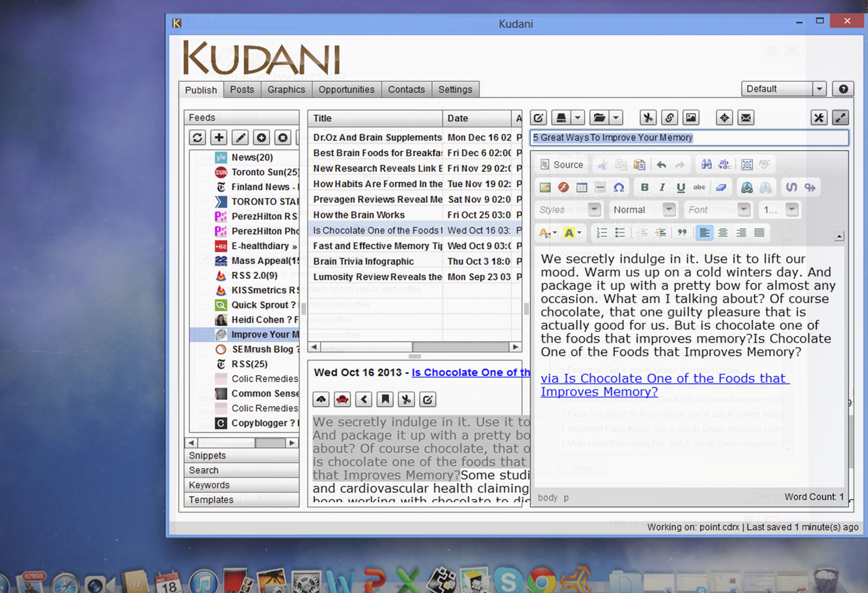
Task: Click the open folder icon in the editor toolbar
Action: click(x=599, y=118)
